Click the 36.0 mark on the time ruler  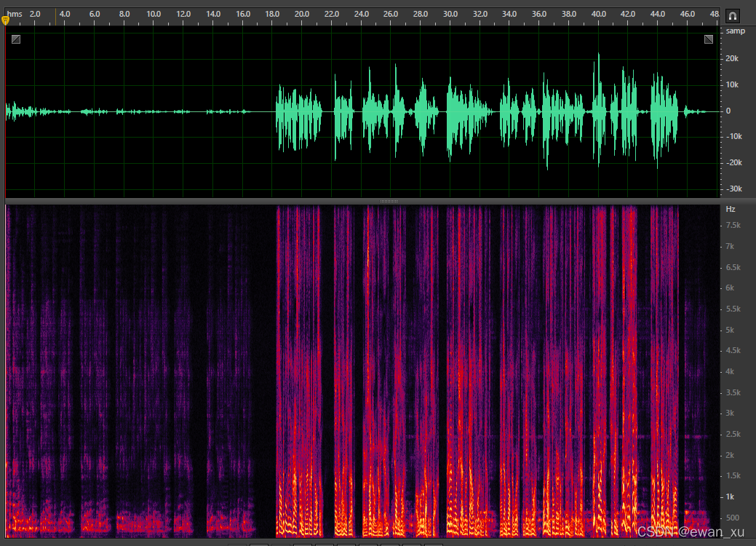coord(539,14)
